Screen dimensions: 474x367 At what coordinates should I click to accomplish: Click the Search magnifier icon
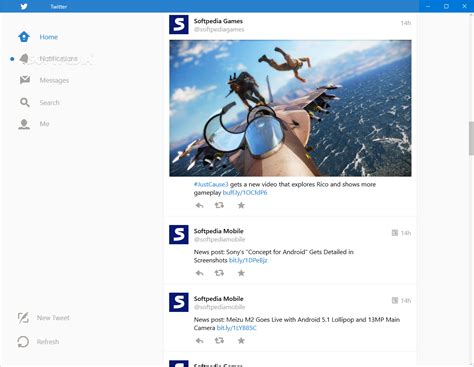pos(25,102)
